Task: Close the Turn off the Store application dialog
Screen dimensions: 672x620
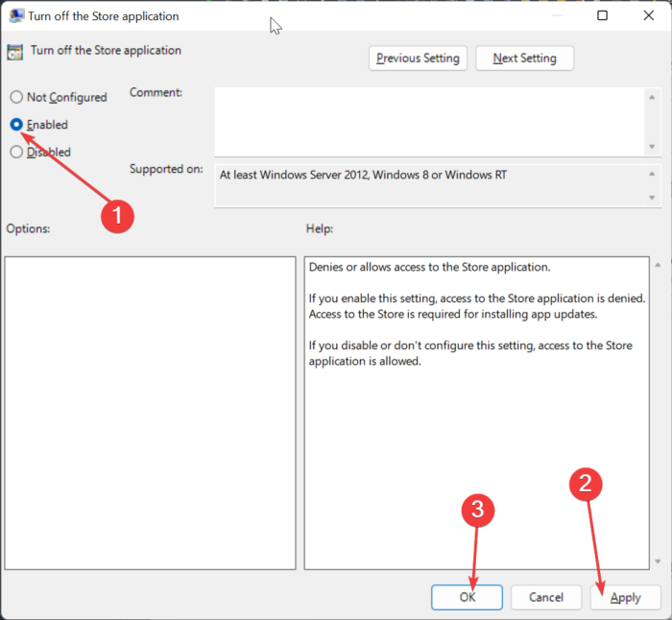Action: (648, 16)
